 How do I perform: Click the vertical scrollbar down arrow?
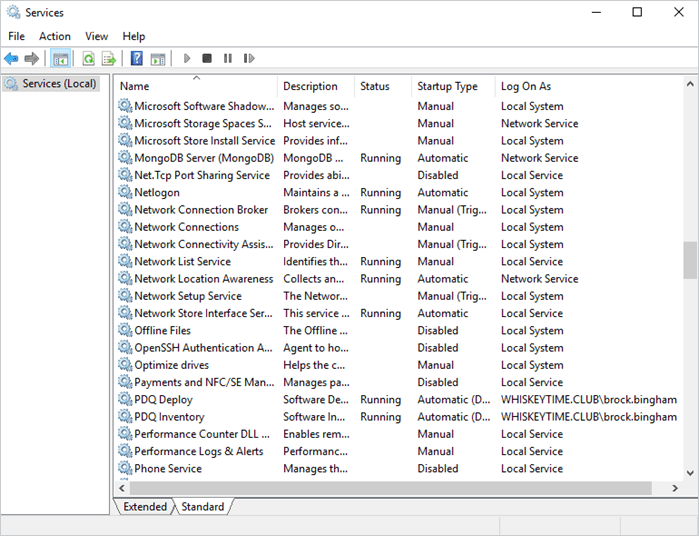(x=690, y=473)
